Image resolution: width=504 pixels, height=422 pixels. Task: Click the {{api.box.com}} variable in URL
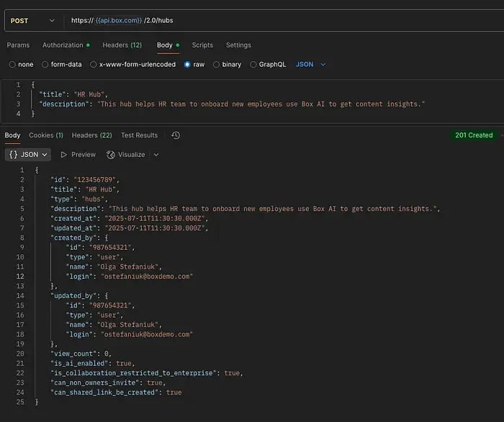click(x=119, y=21)
